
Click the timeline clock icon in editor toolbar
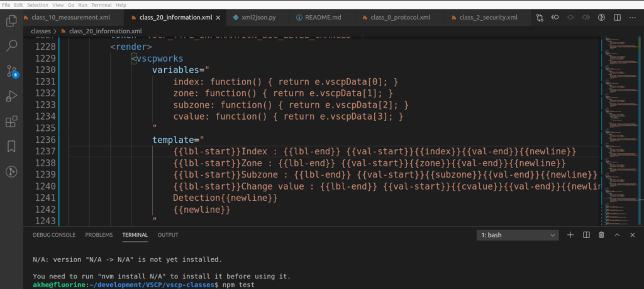601,18
